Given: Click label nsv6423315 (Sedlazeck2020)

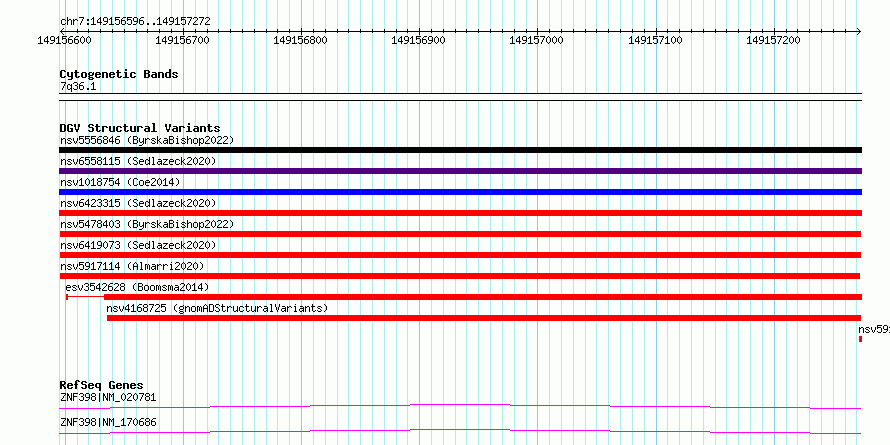Looking at the screenshot, I should pos(138,203).
